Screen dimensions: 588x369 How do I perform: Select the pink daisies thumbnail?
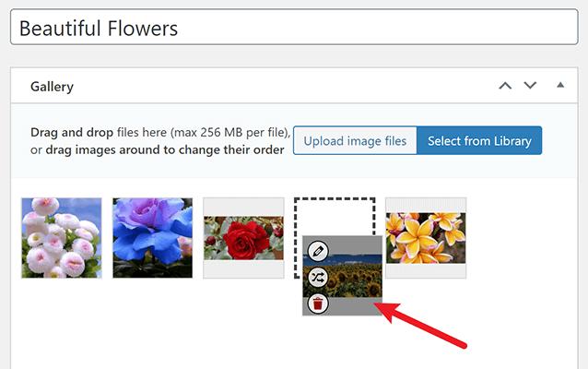point(62,238)
